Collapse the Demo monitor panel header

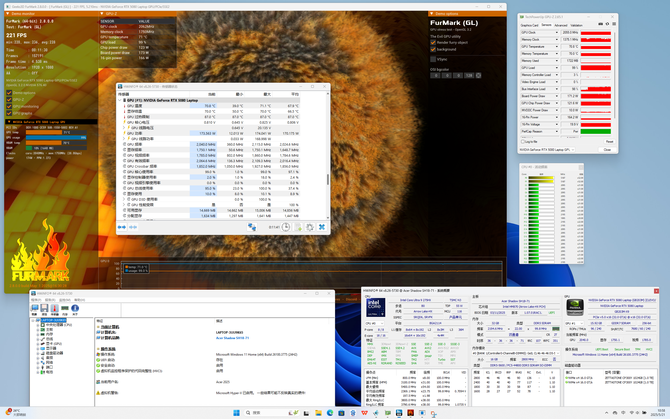pos(7,14)
